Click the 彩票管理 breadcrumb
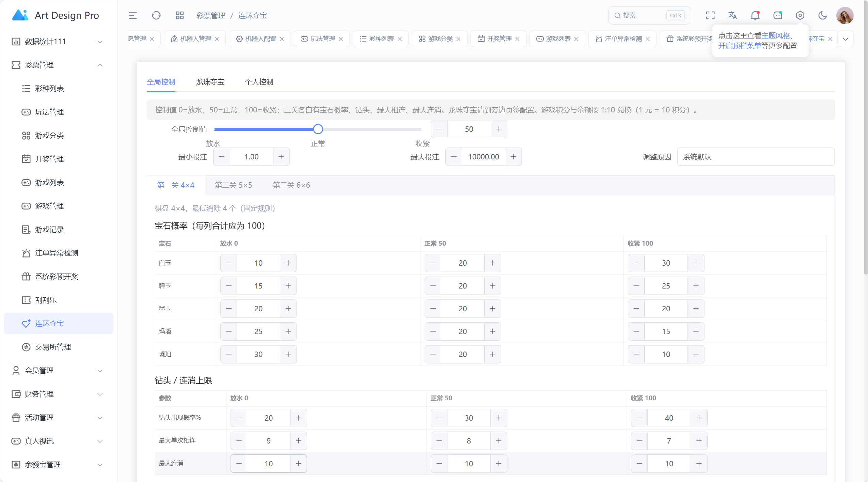The width and height of the screenshot is (868, 482). 210,16
